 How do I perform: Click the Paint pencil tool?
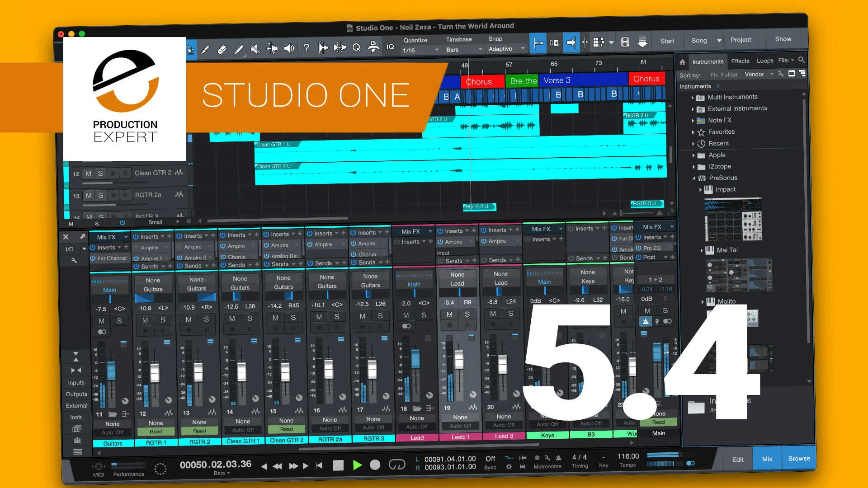[x=239, y=49]
